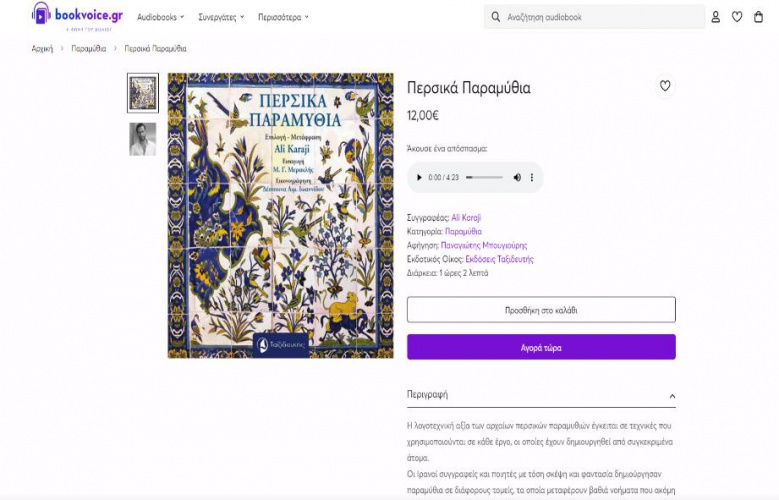This screenshot has height=500, width=779.
Task: Open the wishlist heart icon in header
Action: tap(737, 17)
